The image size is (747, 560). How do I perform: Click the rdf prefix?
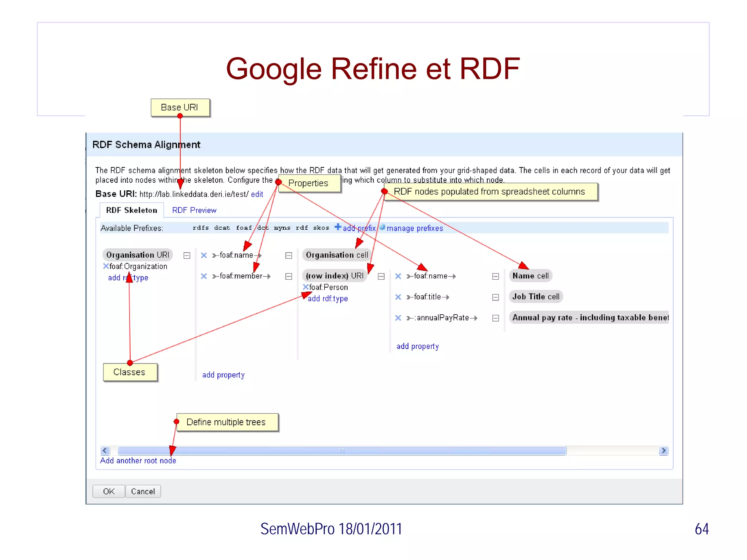click(x=302, y=228)
